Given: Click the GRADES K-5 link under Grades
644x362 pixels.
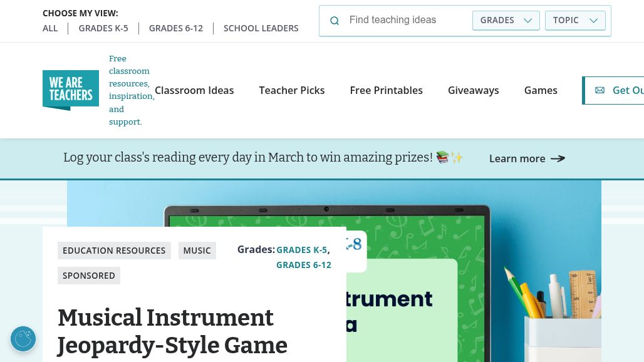Looking at the screenshot, I should click(302, 249).
